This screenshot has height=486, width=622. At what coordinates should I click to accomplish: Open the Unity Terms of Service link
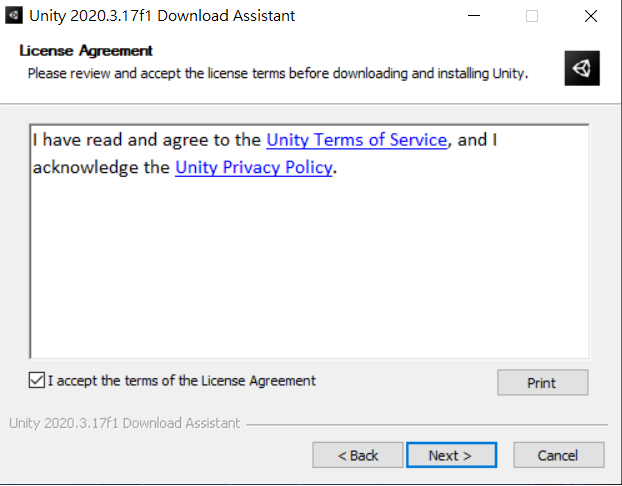tap(356, 140)
